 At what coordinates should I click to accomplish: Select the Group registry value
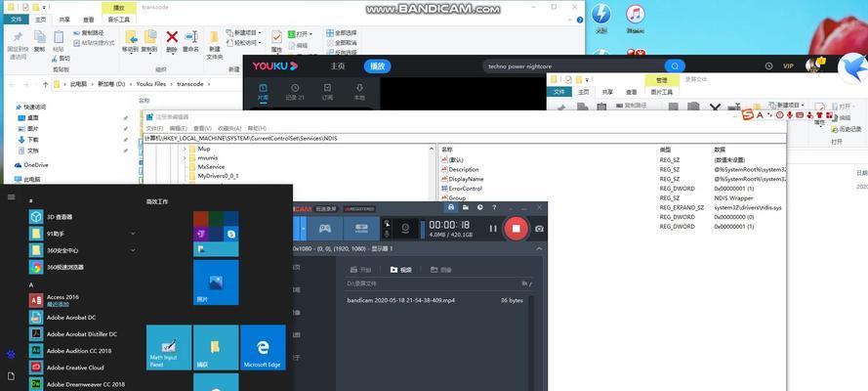coord(457,197)
